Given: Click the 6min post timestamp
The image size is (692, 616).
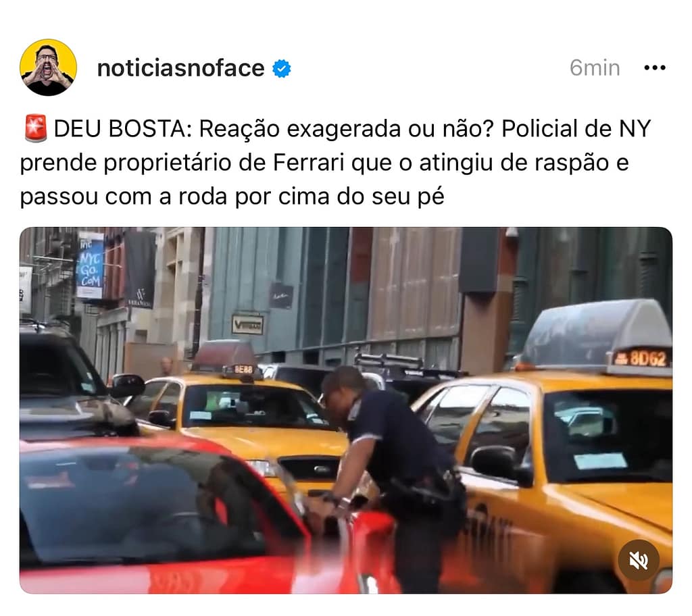Looking at the screenshot, I should 595,68.
